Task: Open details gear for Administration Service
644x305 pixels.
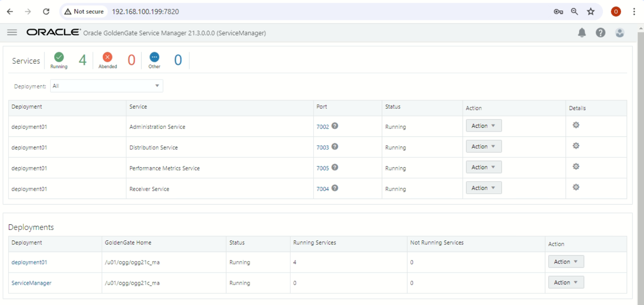Action: coord(576,125)
